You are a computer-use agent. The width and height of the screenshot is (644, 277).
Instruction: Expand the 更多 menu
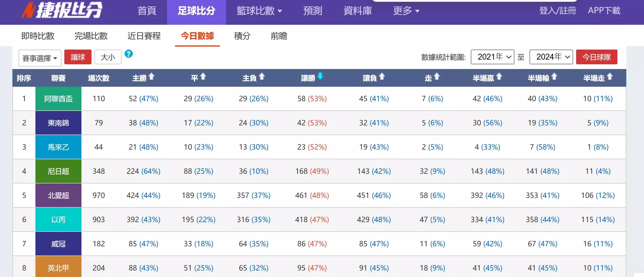406,11
